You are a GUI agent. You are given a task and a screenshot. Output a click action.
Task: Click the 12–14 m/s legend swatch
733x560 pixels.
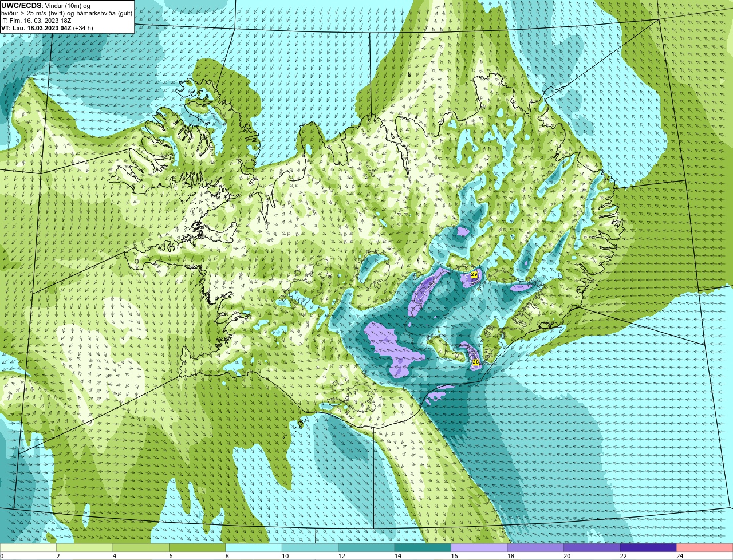[x=366, y=548]
